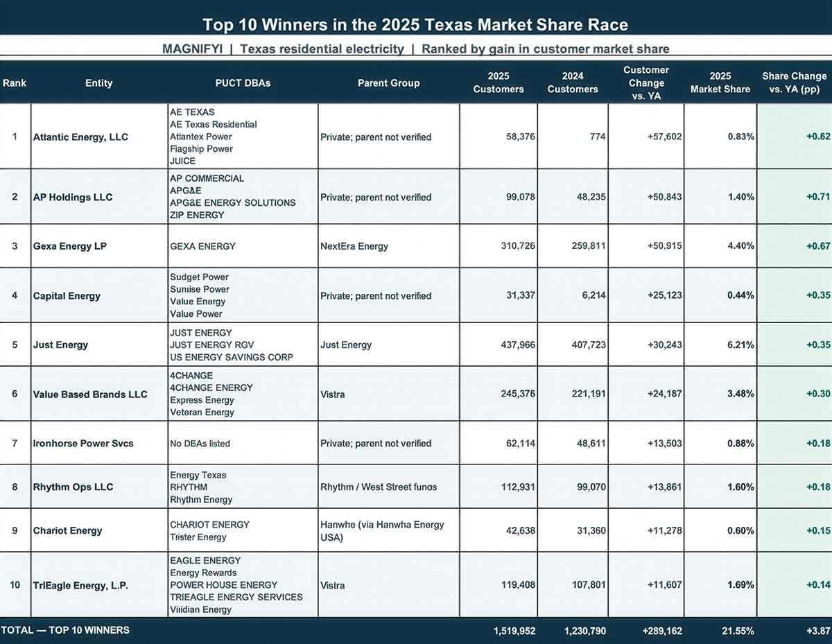
Task: Click the 2025 customers value 99,078
Action: 521,197
